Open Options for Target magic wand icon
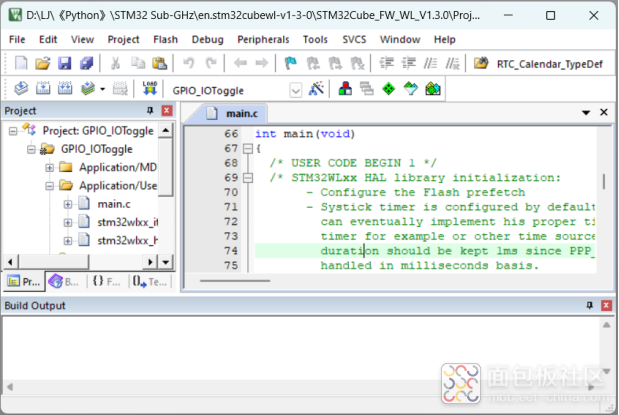The height and width of the screenshot is (415, 619). [x=317, y=89]
